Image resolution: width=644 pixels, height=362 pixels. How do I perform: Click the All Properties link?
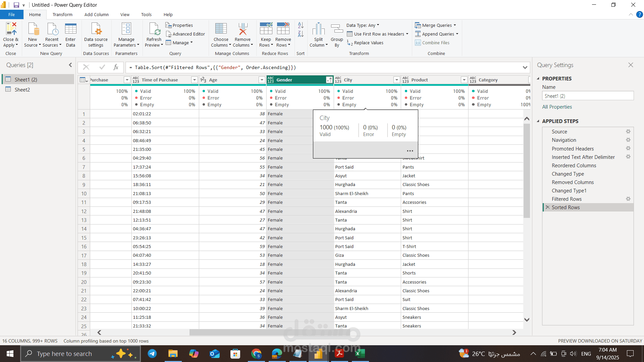(557, 107)
